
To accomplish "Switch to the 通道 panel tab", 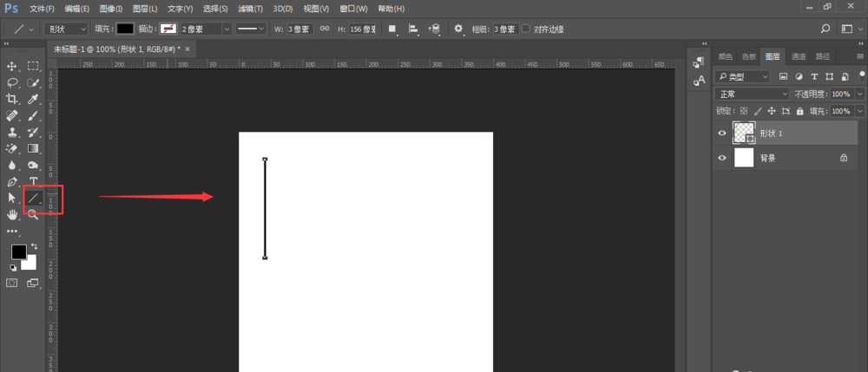I will coord(798,56).
